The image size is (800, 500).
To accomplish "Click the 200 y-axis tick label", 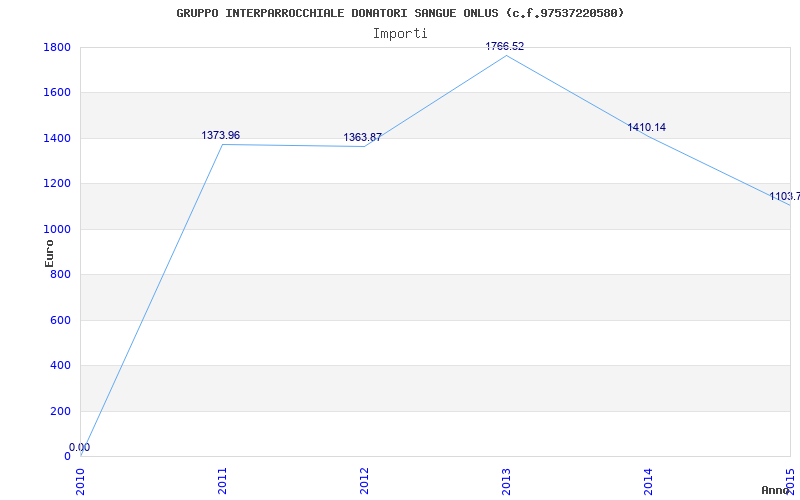I will point(61,411).
